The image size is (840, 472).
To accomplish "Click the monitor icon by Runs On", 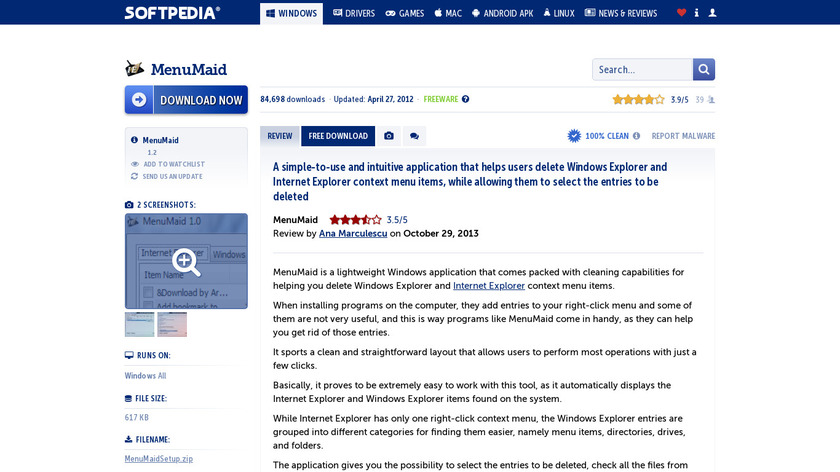I will [x=129, y=355].
